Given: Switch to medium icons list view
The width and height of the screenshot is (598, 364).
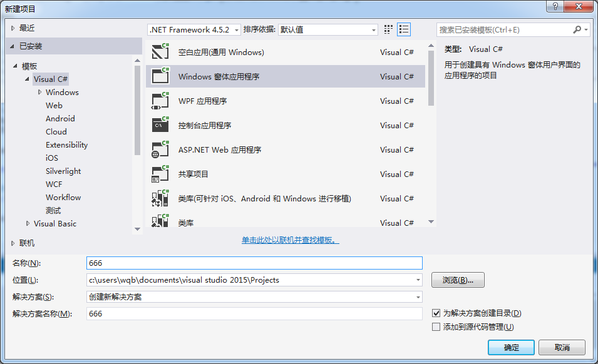Looking at the screenshot, I should click(404, 29).
